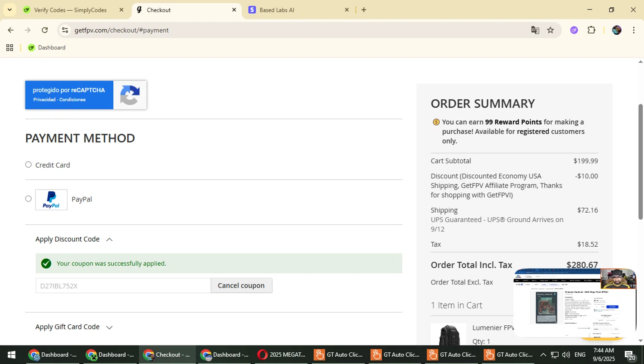Click the scrollbar up arrow
The height and width of the screenshot is (364, 644).
(641, 62)
